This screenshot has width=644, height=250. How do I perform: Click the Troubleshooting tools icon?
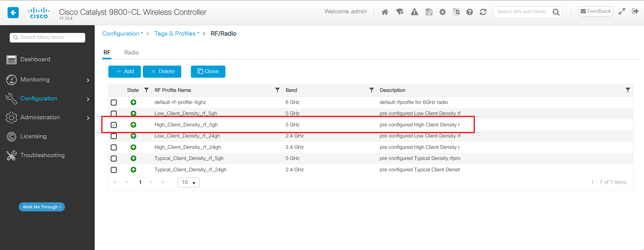click(x=11, y=155)
